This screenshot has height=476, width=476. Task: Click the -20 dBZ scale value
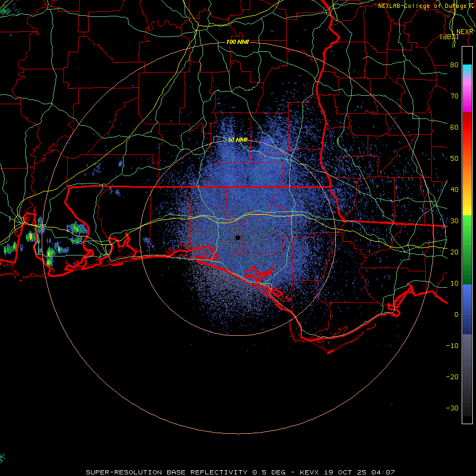pyautogui.click(x=452, y=377)
